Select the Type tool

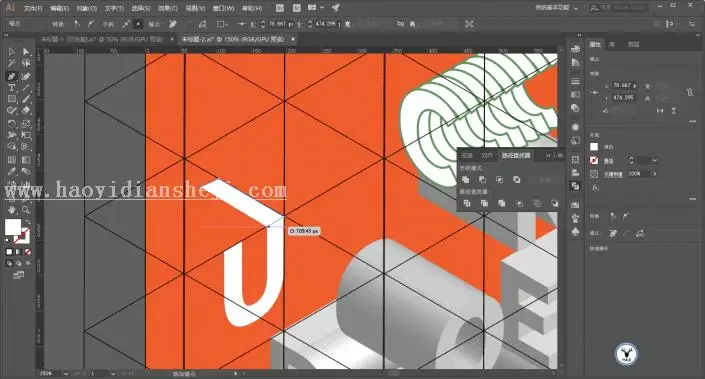click(x=12, y=88)
